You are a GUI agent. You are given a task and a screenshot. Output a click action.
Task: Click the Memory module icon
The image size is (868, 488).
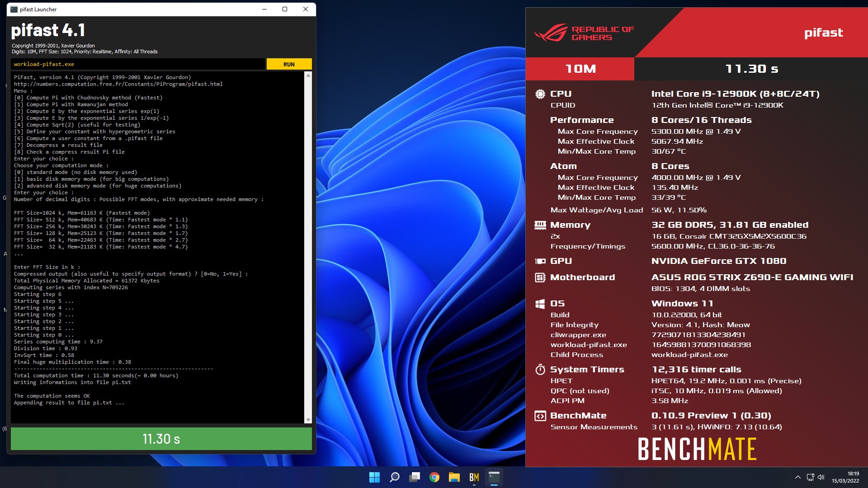540,225
